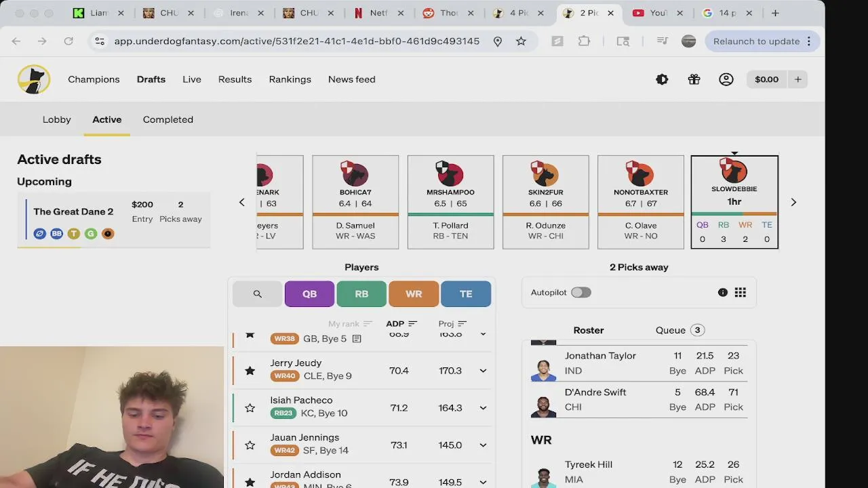Viewport: 868px width, 488px height.
Task: Switch to the Lobby tab
Action: [57, 119]
